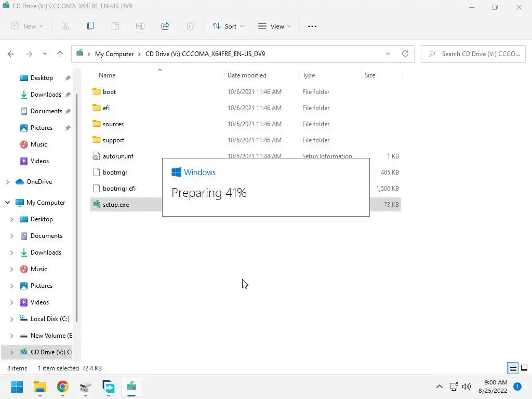The height and width of the screenshot is (399, 532).
Task: Collapse the My Computer tree node
Action: pos(7,203)
